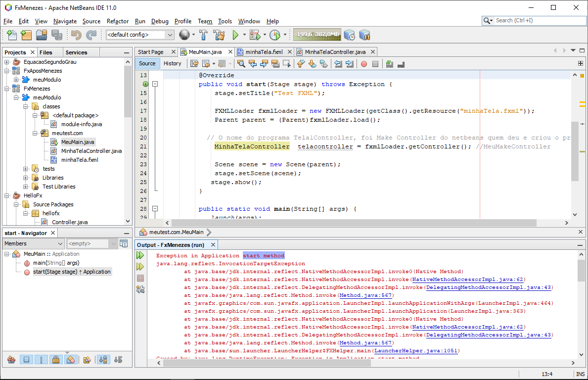
Task: Debug Project from the toolbar
Action: [x=255, y=35]
